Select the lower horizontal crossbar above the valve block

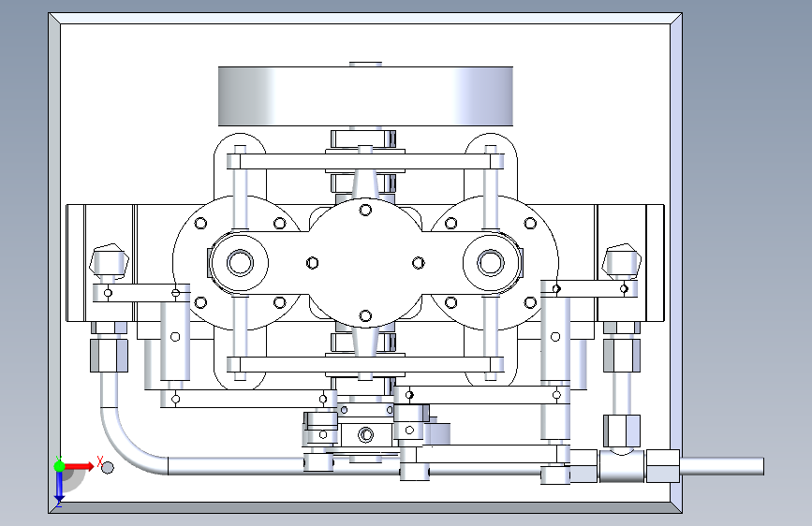(x=365, y=364)
